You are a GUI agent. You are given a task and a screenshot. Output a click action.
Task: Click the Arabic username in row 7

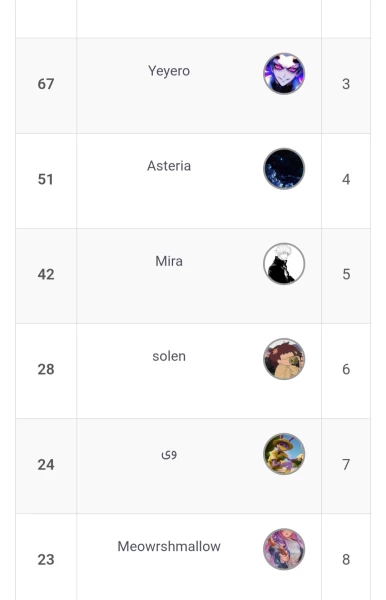click(x=169, y=454)
